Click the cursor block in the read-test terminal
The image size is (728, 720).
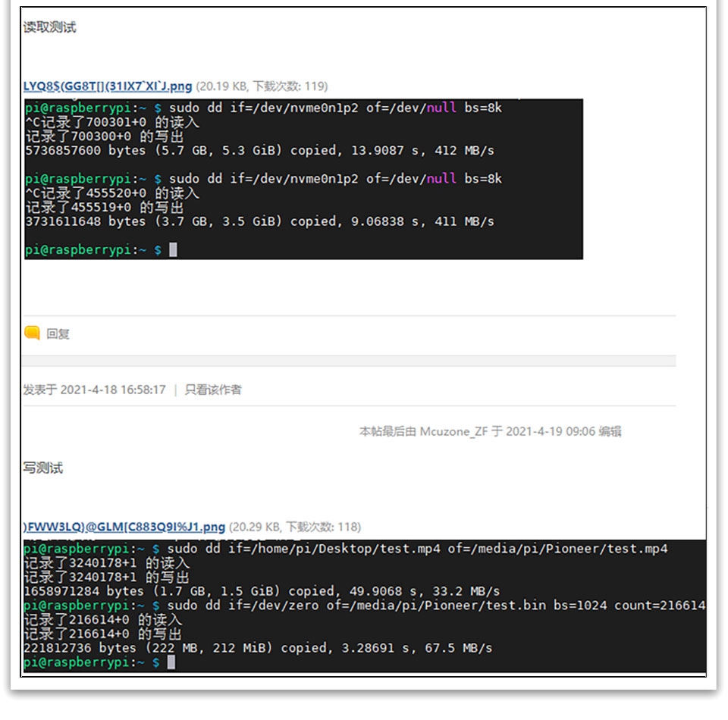[x=173, y=250]
